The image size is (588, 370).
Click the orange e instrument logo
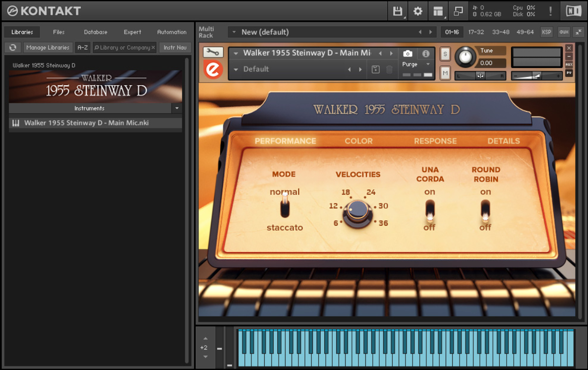click(x=213, y=69)
